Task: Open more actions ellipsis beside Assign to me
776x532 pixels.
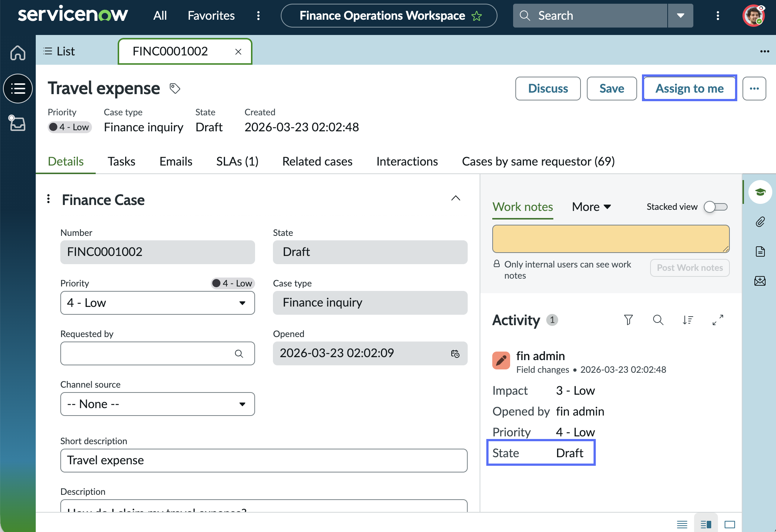Action: [754, 89]
